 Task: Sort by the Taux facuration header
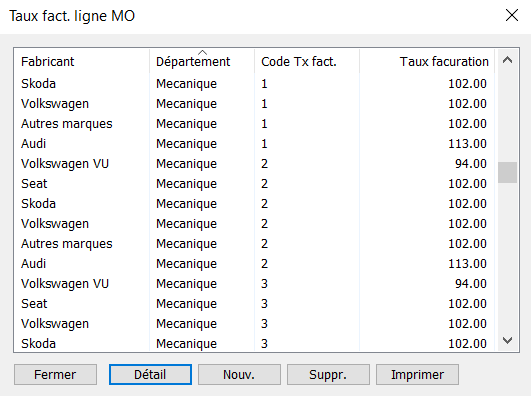pyautogui.click(x=427, y=61)
